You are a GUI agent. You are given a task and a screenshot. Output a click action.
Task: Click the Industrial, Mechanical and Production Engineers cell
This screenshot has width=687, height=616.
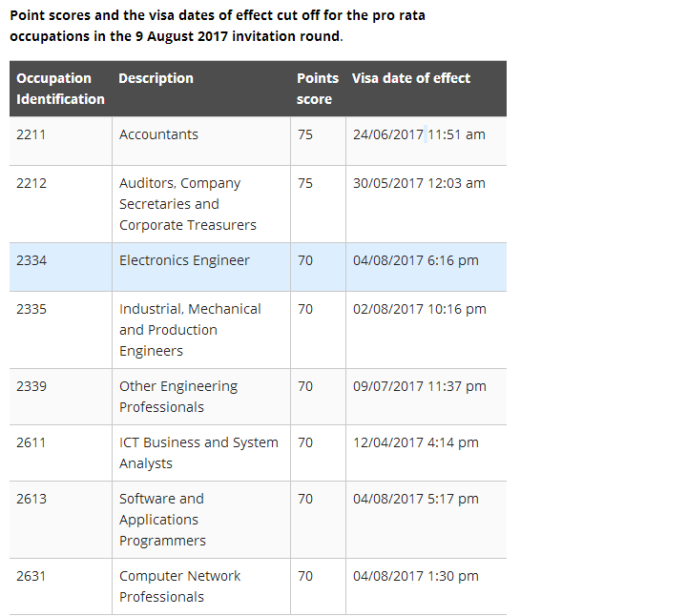tap(189, 330)
